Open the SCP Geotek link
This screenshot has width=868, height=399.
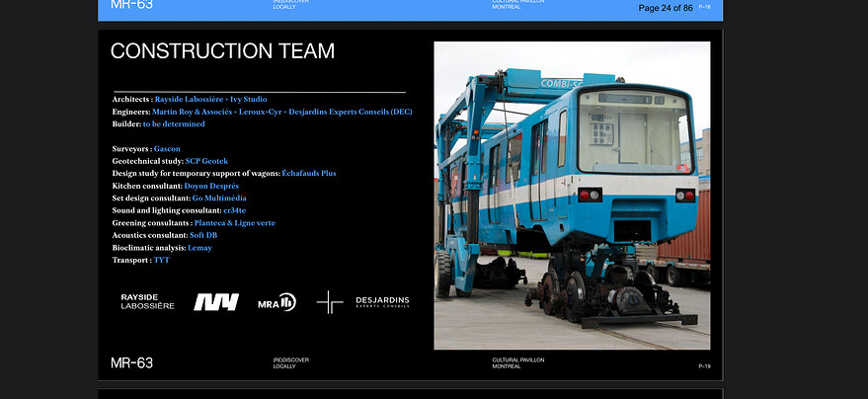click(x=206, y=161)
